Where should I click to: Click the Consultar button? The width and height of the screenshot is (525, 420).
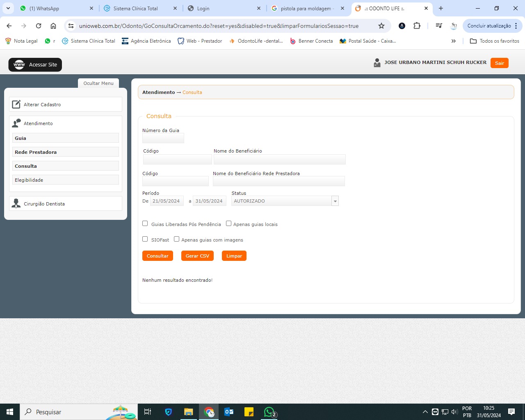click(x=157, y=256)
